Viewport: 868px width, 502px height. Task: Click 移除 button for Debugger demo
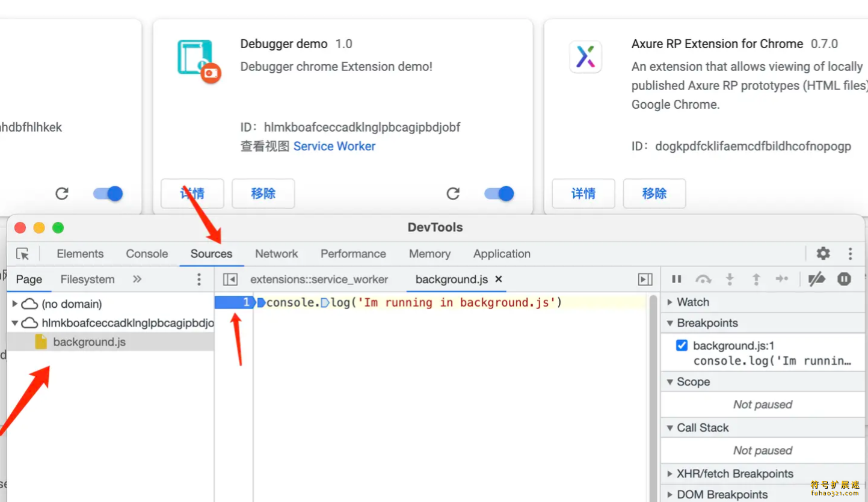coord(263,194)
